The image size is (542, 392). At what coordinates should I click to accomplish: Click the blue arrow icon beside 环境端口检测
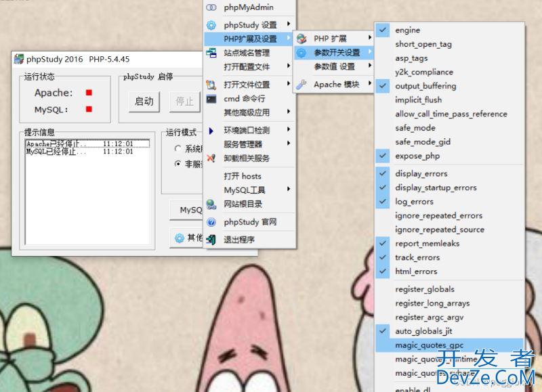click(x=211, y=131)
